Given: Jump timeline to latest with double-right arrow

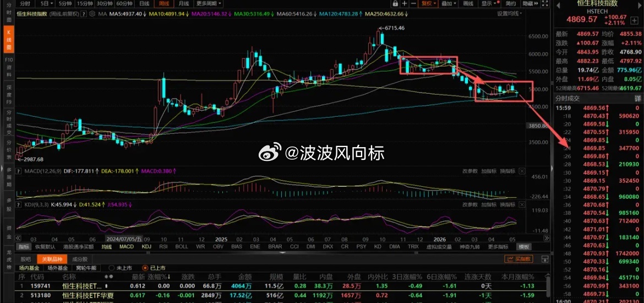Looking at the screenshot, I should point(547,238).
